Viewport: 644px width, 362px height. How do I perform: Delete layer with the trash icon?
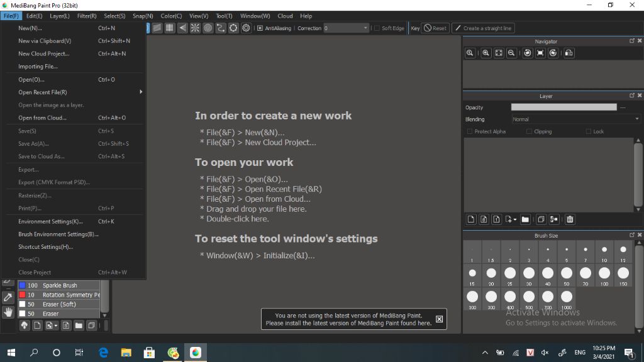click(570, 219)
